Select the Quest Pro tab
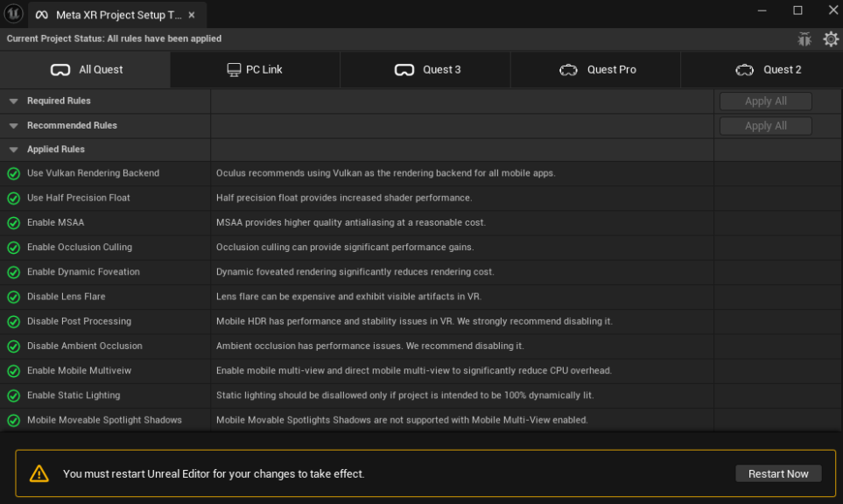The image size is (843, 504). 595,70
